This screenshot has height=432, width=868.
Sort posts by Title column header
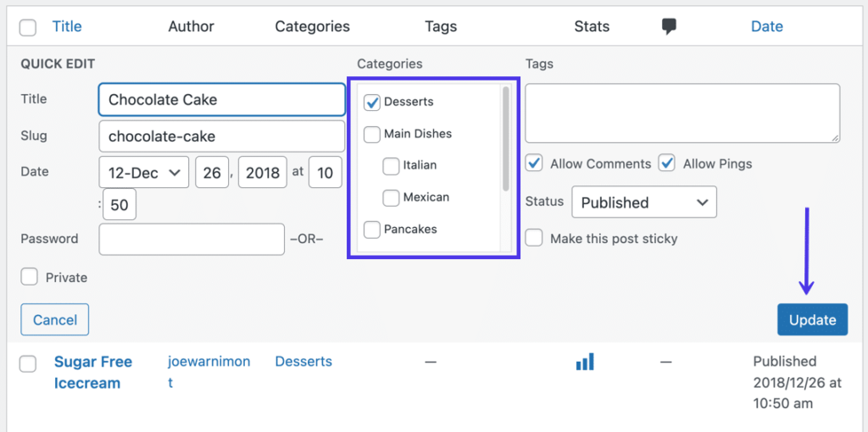pyautogui.click(x=67, y=26)
